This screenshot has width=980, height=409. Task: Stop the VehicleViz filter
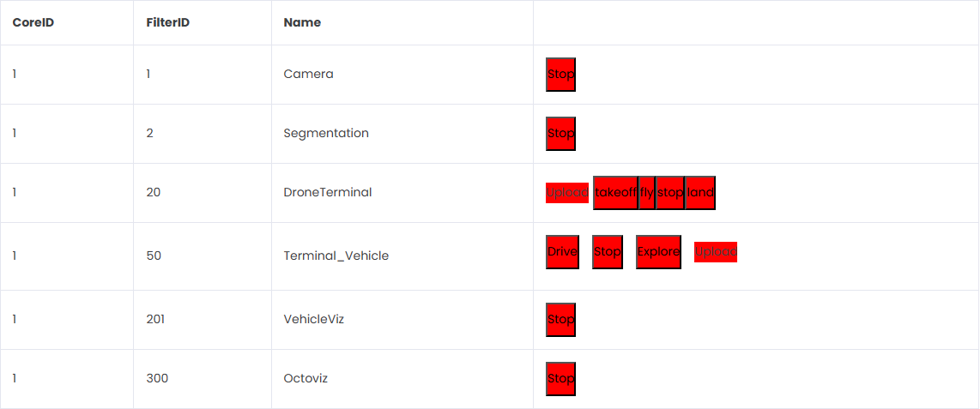click(560, 320)
